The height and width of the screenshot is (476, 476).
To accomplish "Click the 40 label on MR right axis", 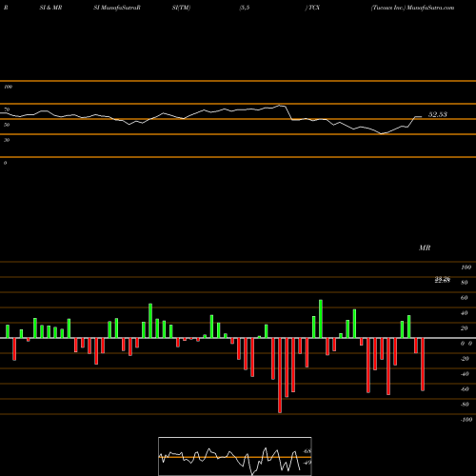I will [x=465, y=313].
